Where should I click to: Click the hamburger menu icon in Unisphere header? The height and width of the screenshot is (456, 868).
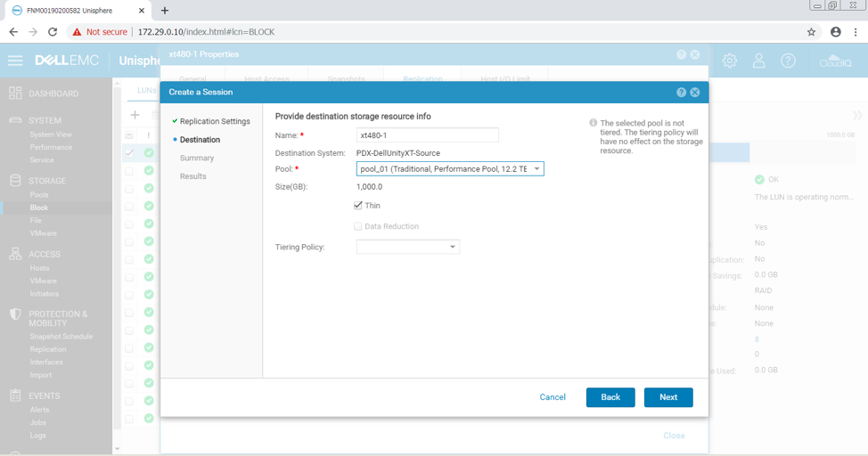point(15,61)
